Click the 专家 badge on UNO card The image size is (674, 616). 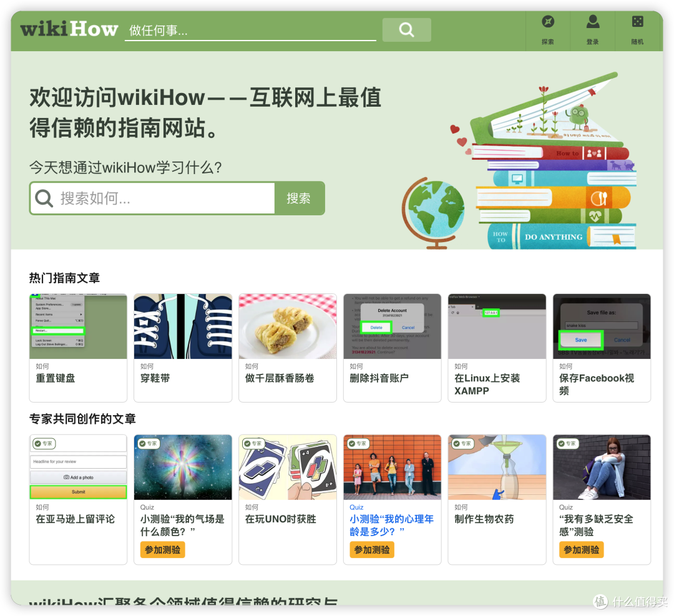pos(253,443)
